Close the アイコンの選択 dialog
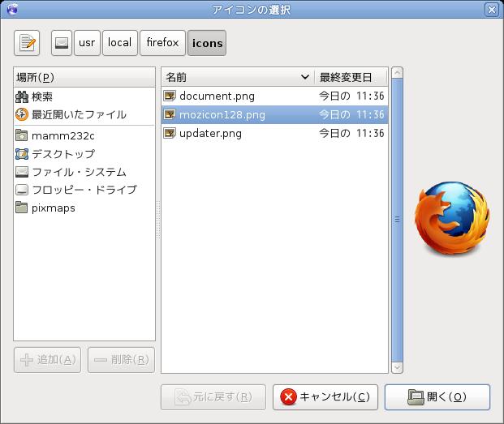Image resolution: width=504 pixels, height=424 pixels. coord(492,10)
